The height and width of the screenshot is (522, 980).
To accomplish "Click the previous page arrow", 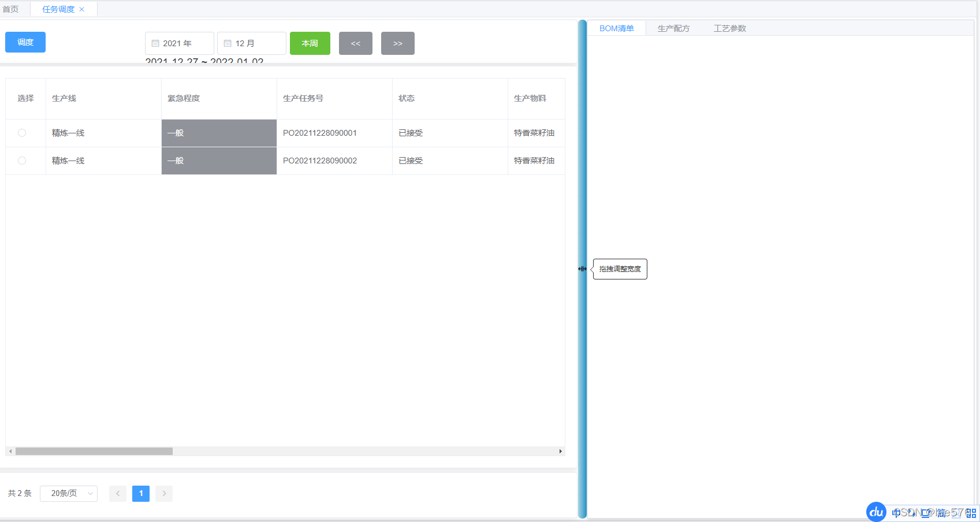I will [118, 494].
